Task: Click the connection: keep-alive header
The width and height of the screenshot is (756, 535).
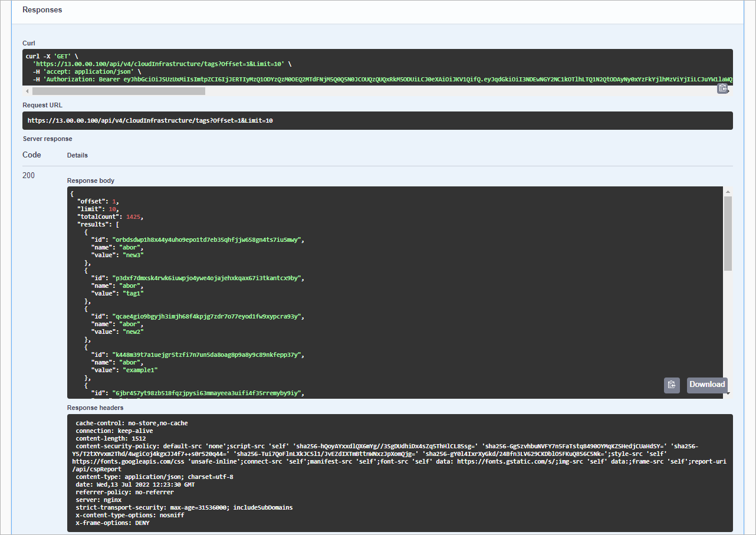Action: click(x=115, y=431)
